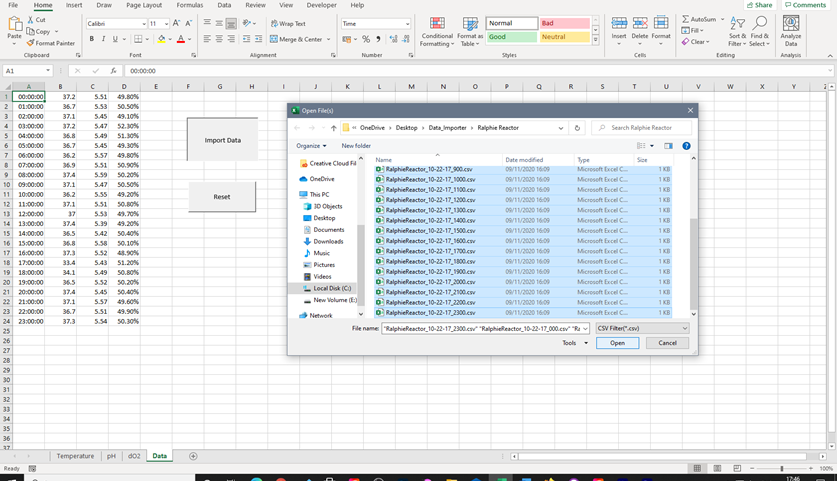Select the Downloads folder in sidebar

coord(327,241)
